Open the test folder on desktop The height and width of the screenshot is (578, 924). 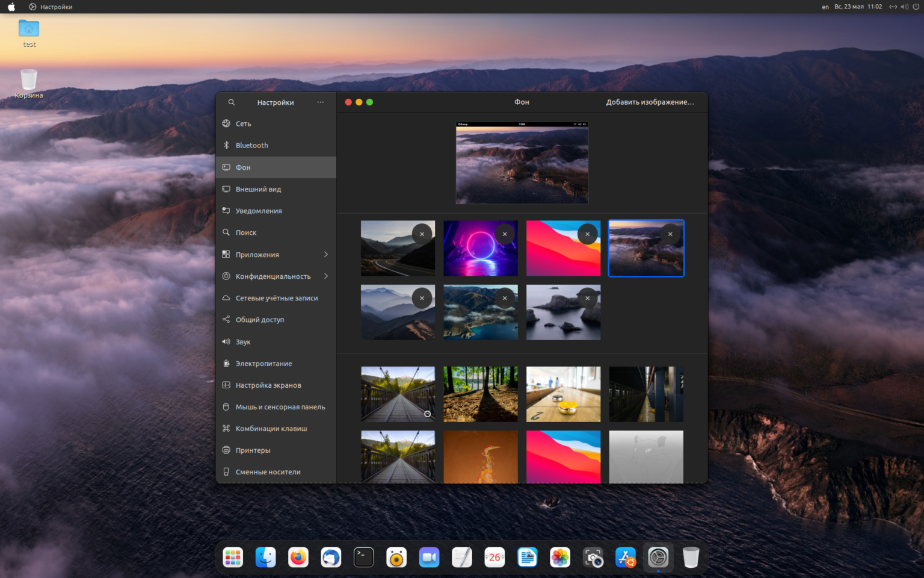point(29,33)
